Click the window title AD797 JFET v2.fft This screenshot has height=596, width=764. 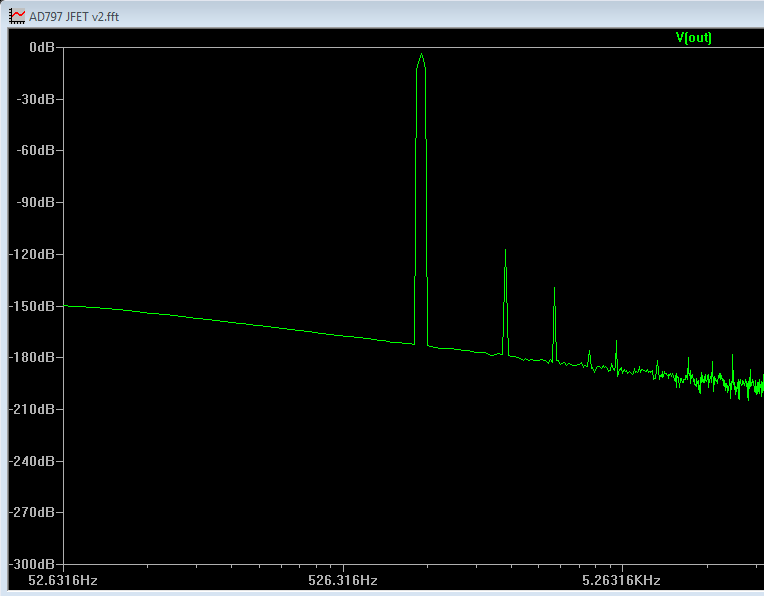74,17
